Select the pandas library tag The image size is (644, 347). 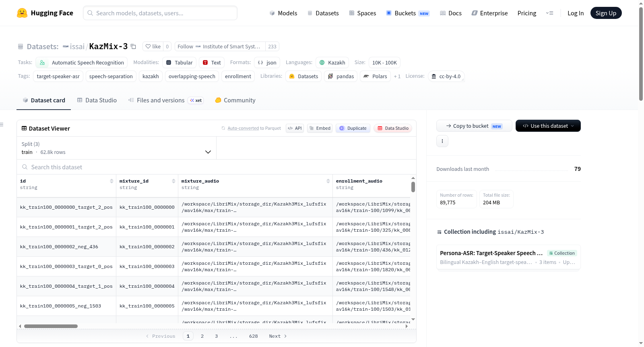(341, 76)
